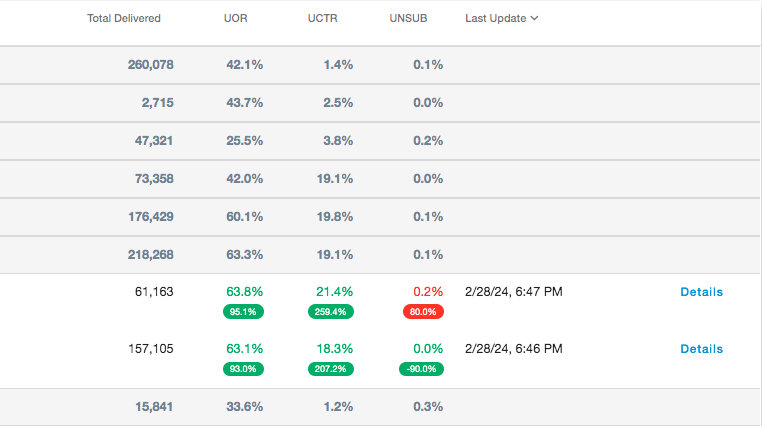
Task: Click the green -90.0% UNSUB badge
Action: tap(421, 369)
